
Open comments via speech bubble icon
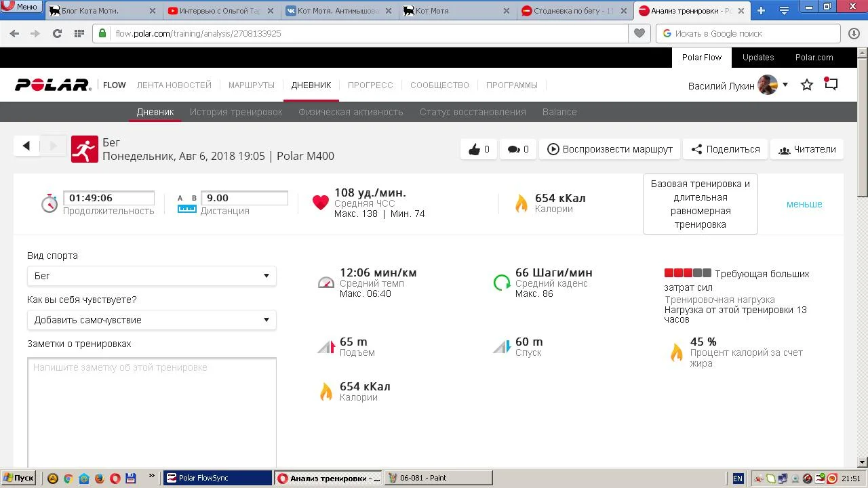pyautogui.click(x=514, y=150)
